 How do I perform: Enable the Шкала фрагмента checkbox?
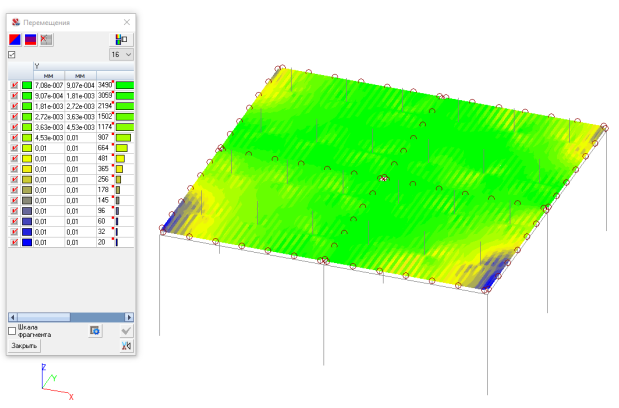(12, 330)
